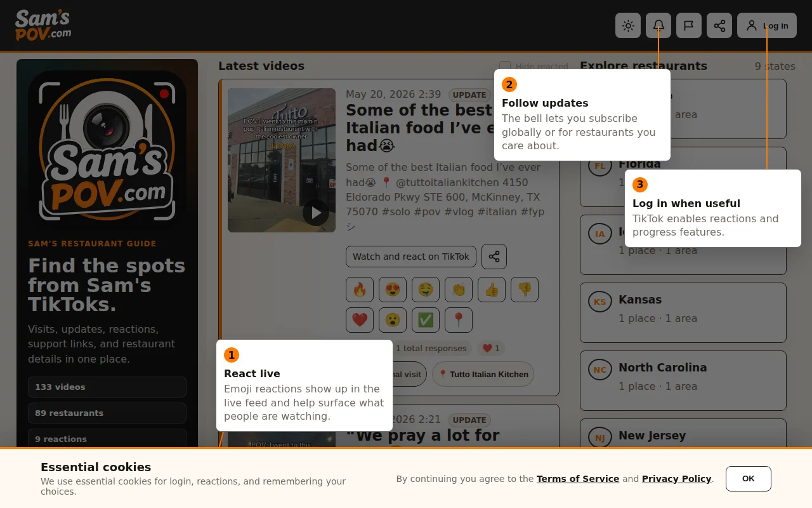This screenshot has width=812, height=508.
Task: Open the notification bell in header
Action: tap(658, 25)
